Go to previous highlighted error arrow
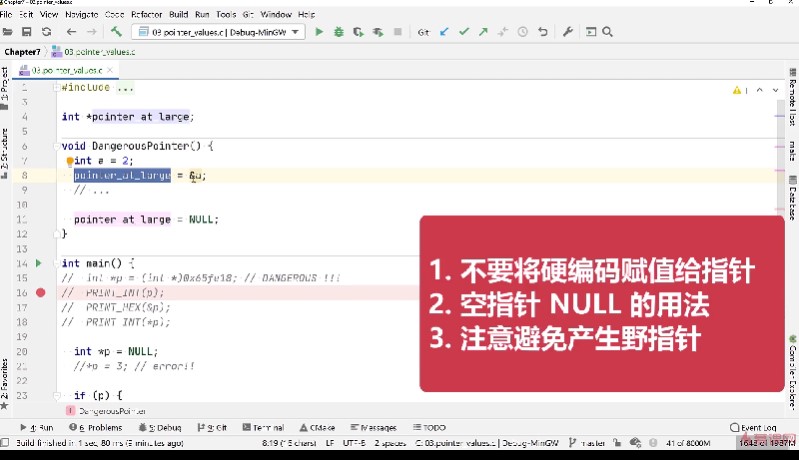 (x=760, y=90)
